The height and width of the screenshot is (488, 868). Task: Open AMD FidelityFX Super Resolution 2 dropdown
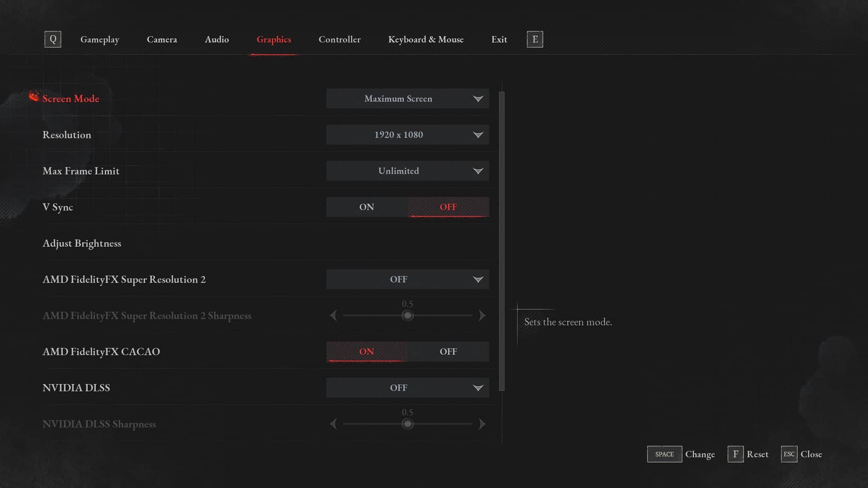[x=408, y=279]
